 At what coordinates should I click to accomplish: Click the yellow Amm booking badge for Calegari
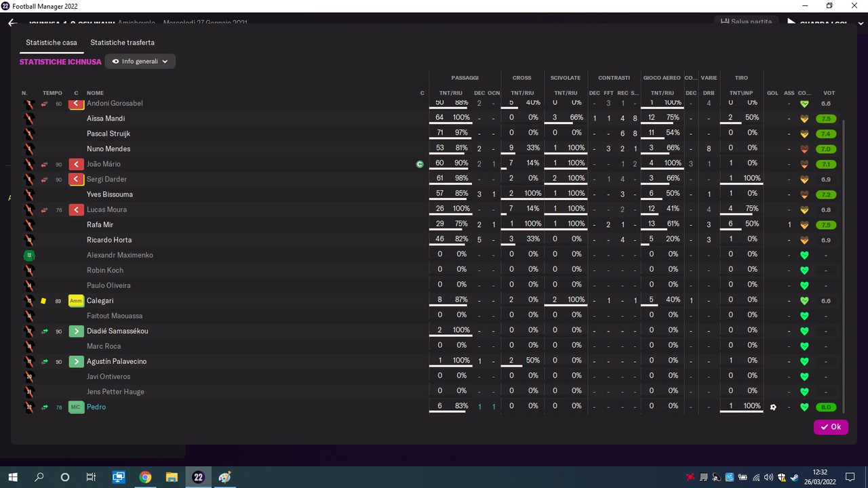click(x=77, y=300)
